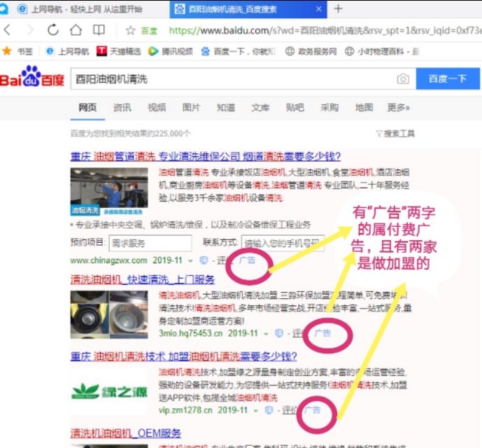
Task: Close the 酉阳油烟机清洗 Baidu search tab
Action: coord(319,9)
